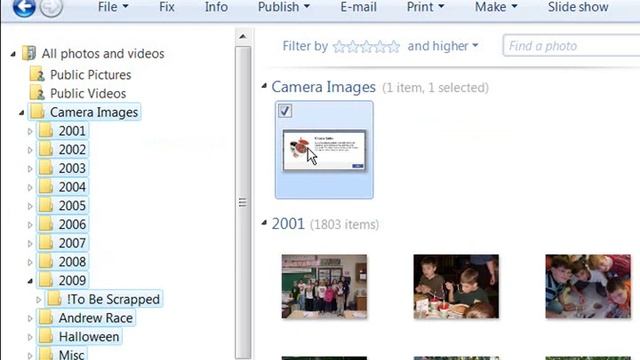The height and width of the screenshot is (360, 640).
Task: Click the greyed Forward arrow button
Action: (x=51, y=7)
